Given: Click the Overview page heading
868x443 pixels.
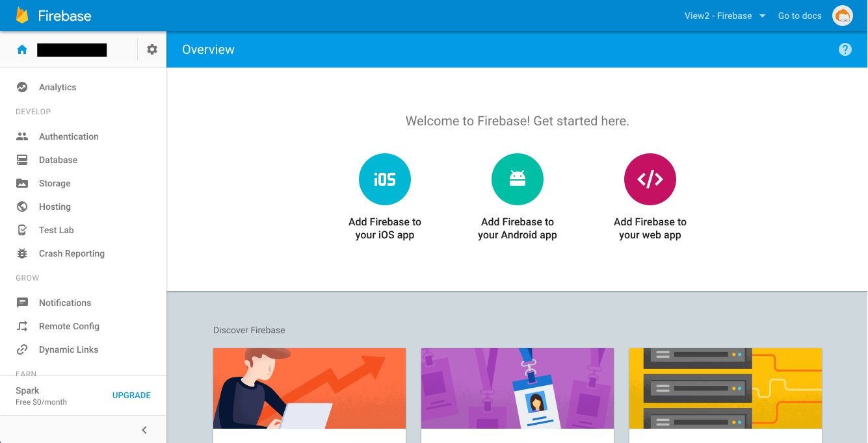Looking at the screenshot, I should click(x=208, y=49).
